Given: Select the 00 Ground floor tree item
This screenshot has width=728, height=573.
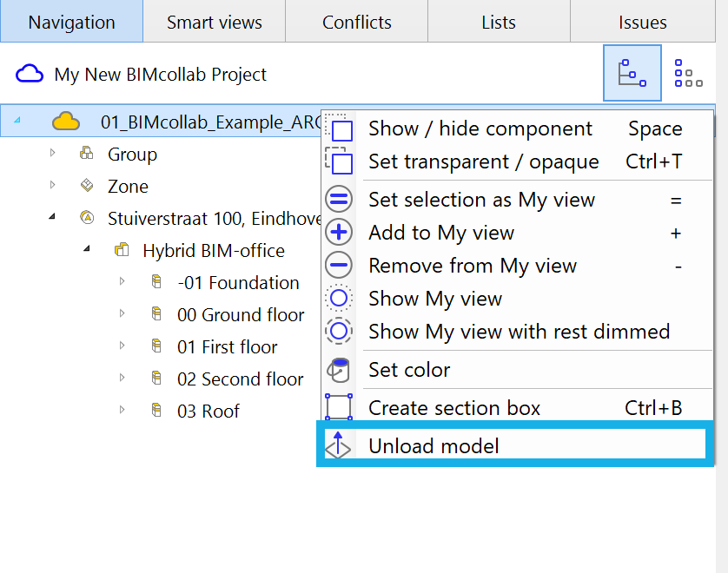Looking at the screenshot, I should tap(241, 314).
